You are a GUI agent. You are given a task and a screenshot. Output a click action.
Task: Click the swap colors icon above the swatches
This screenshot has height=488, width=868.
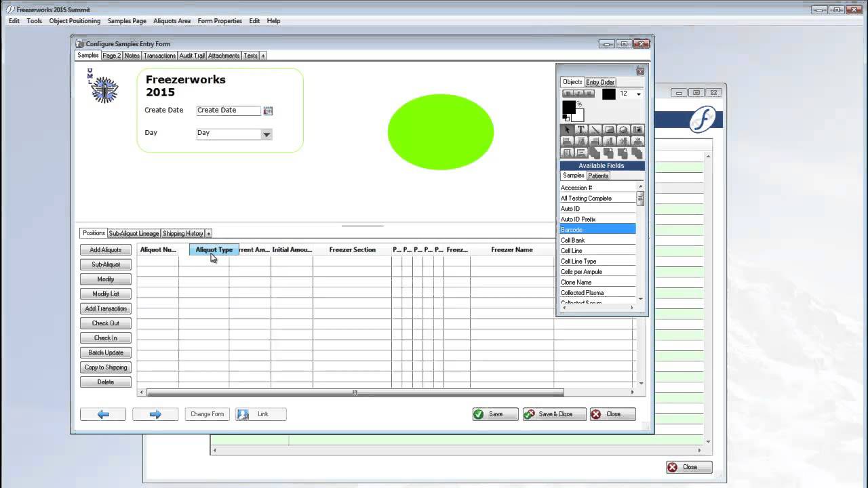tap(580, 104)
